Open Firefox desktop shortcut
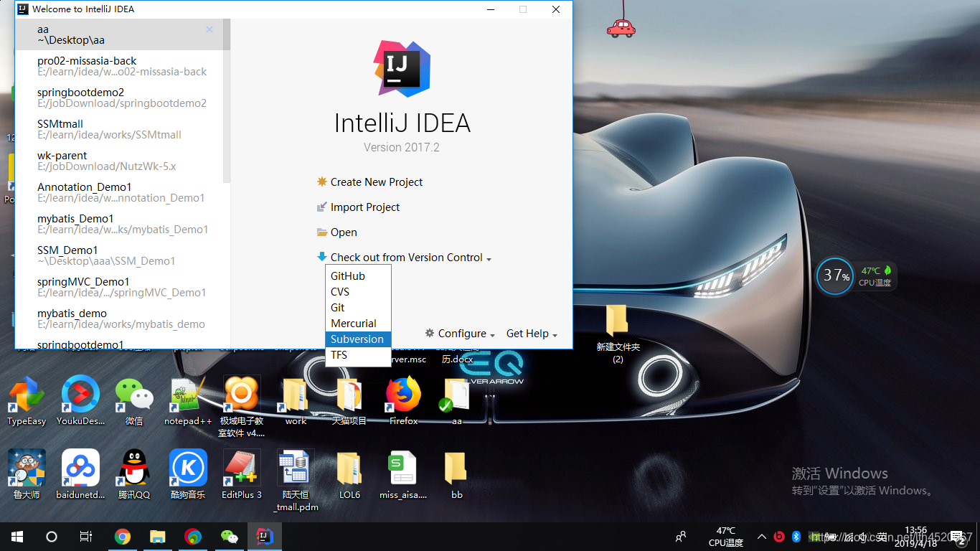This screenshot has height=551, width=980. pyautogui.click(x=403, y=401)
